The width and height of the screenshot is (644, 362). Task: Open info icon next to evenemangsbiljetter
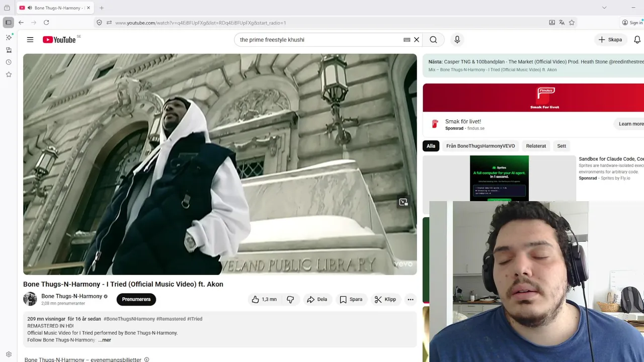pos(147,359)
